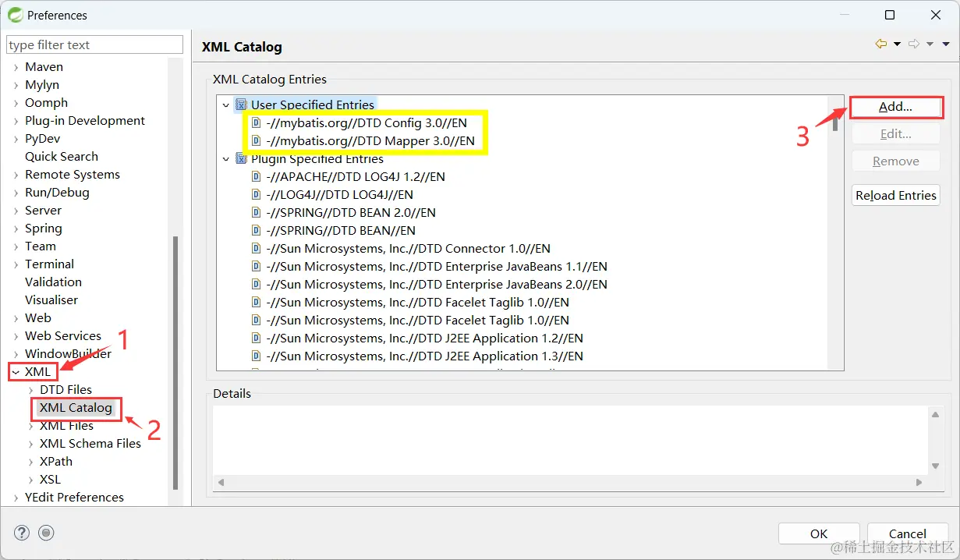Click Details pane scroll left arrow
960x560 pixels.
pyautogui.click(x=221, y=483)
